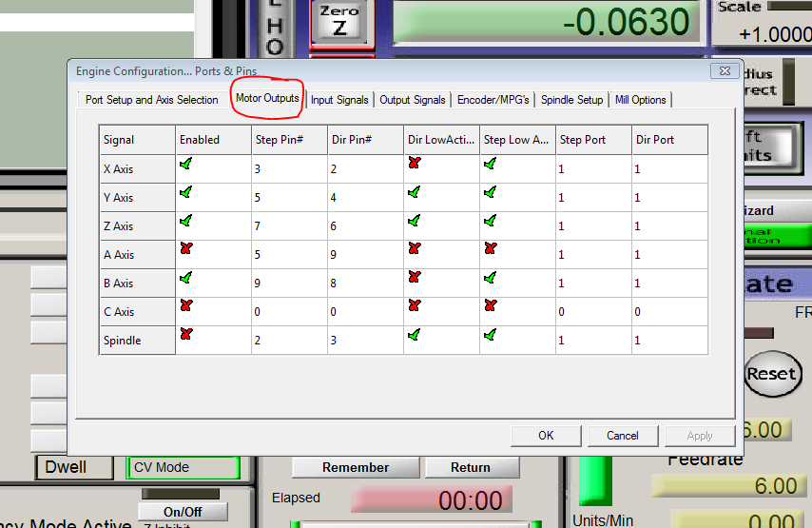
Task: Select the B Axis row label
Action: [x=137, y=283]
